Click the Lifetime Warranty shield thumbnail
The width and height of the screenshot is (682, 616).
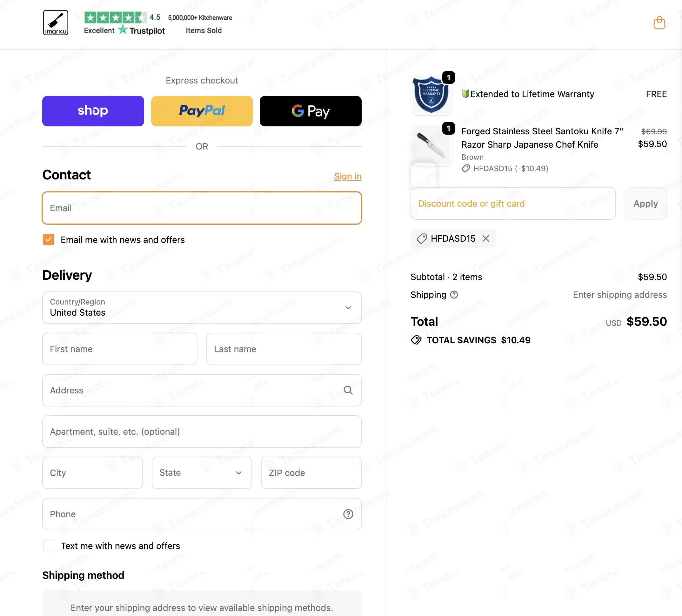click(431, 94)
